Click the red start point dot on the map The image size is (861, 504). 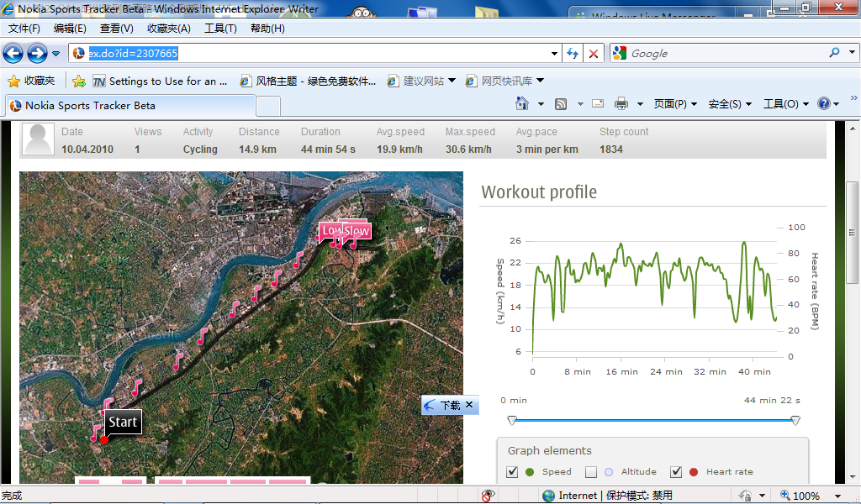coord(104,440)
